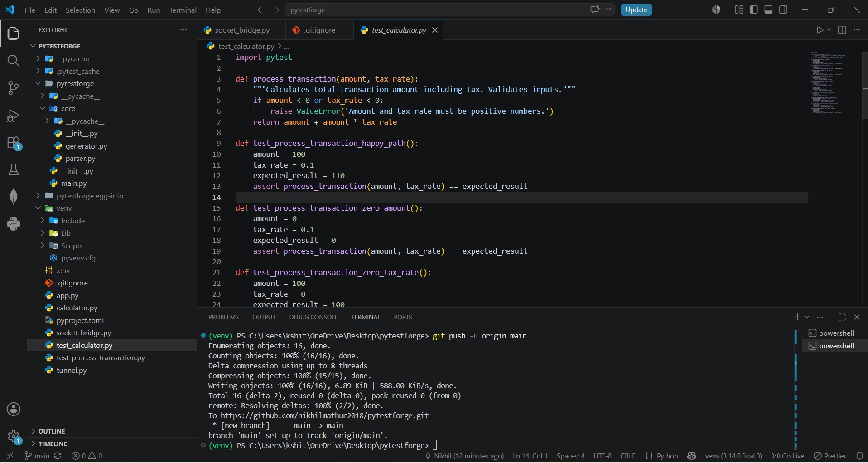This screenshot has height=463, width=868.
Task: Open the Accounts menu icon
Action: pos(14,410)
